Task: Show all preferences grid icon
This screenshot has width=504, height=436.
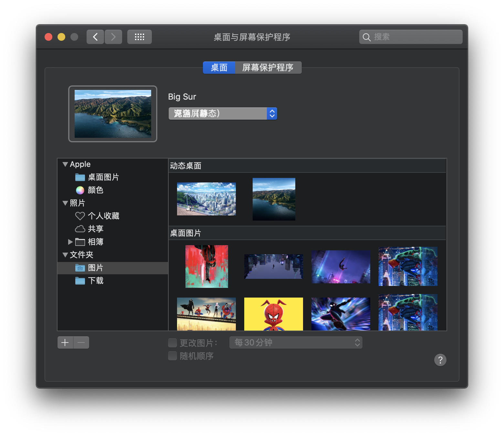Action: coord(139,37)
